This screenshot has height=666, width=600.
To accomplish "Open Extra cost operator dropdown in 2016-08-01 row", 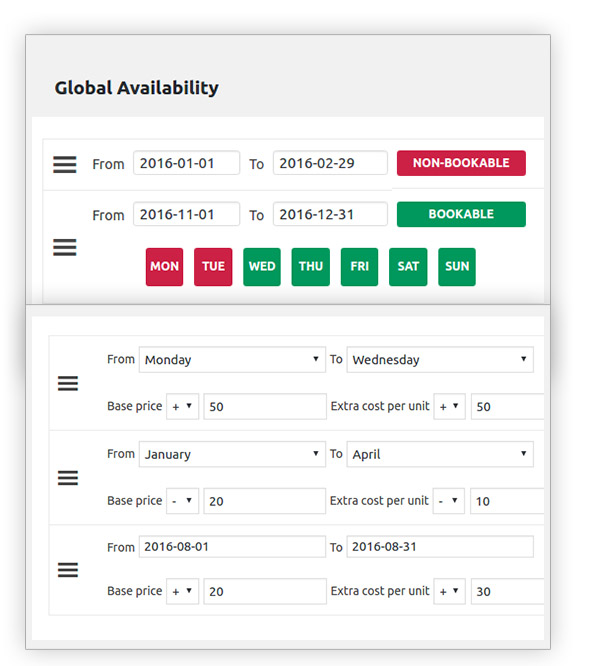I will (450, 591).
